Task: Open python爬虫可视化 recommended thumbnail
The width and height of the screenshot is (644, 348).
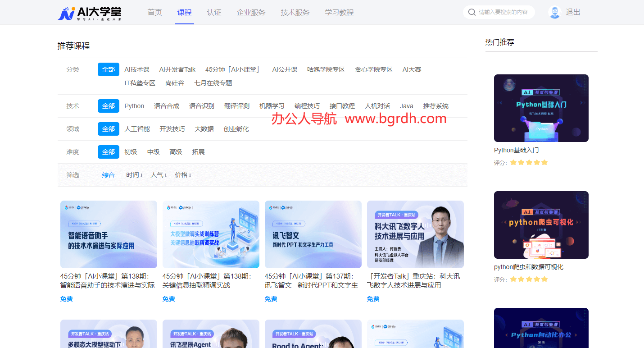Action: tap(541, 225)
